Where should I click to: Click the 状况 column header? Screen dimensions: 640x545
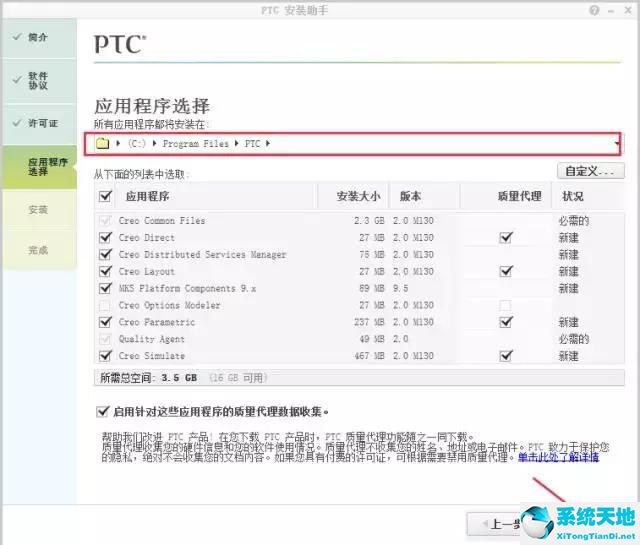[573, 196]
